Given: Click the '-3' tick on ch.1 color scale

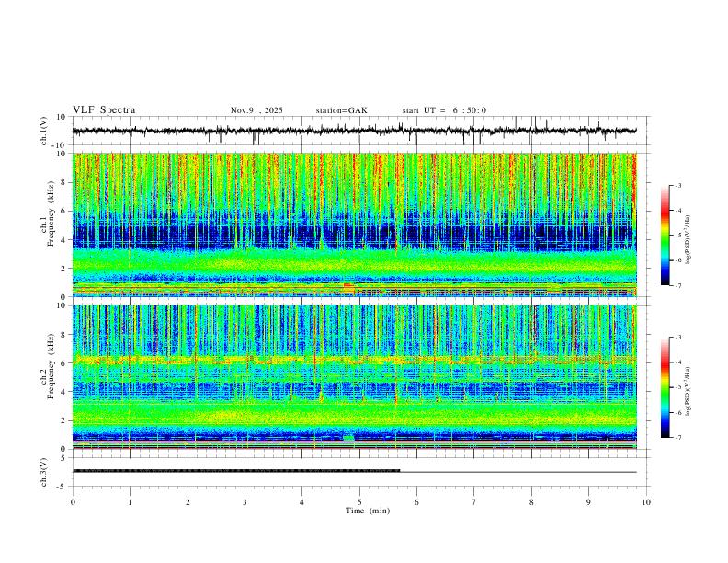Looking at the screenshot, I should click(677, 185).
